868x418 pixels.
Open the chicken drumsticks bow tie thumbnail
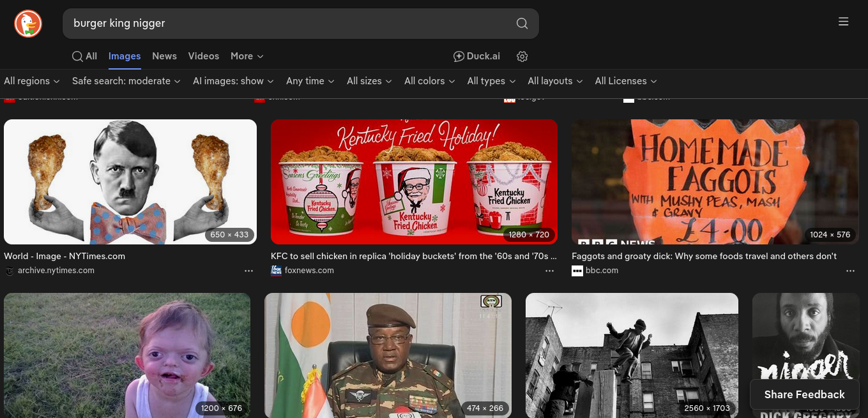(x=130, y=182)
